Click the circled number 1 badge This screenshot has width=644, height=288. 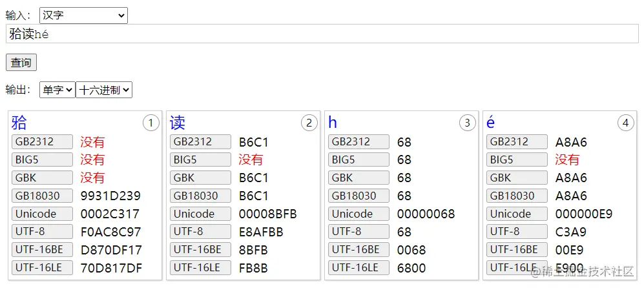151,123
